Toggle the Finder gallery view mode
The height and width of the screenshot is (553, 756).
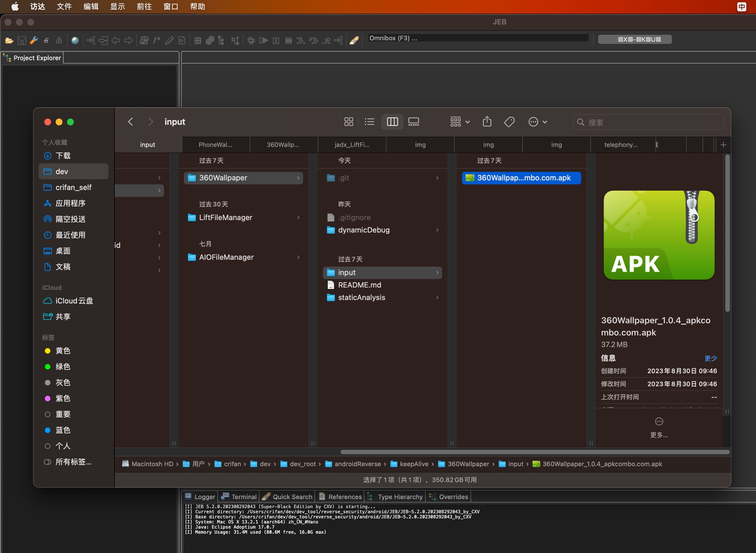414,121
